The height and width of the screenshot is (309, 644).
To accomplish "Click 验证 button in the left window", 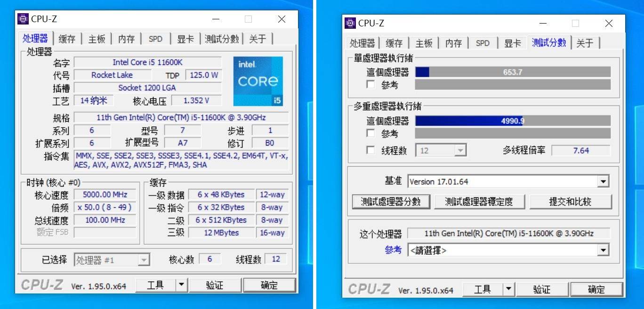I will (215, 285).
